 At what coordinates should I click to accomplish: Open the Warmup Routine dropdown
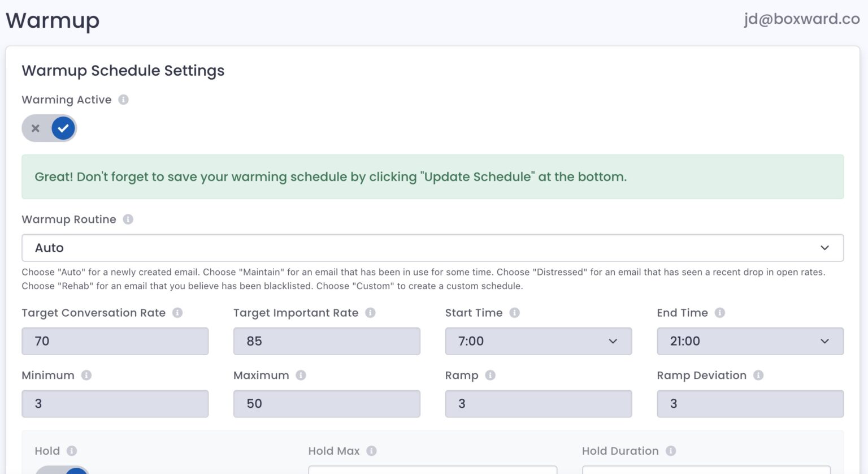[x=432, y=248]
